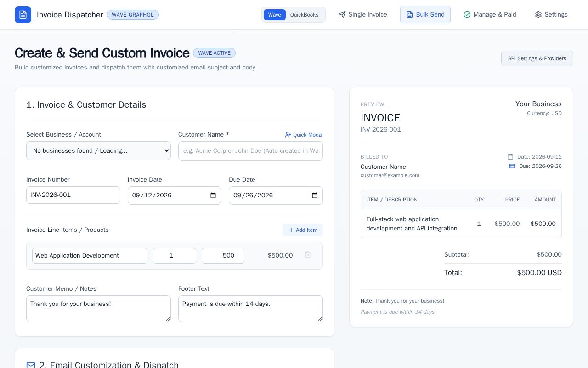Click the $500.00 USD total in preview
The height and width of the screenshot is (368, 588).
coord(539,273)
